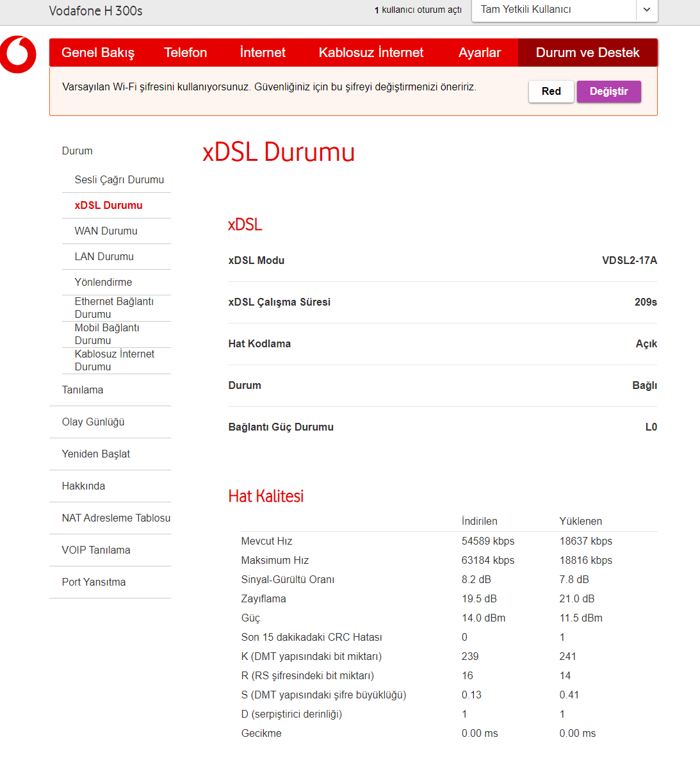Screen dimensions: 700x758
Task: Select Durum in the sidebar
Action: 77,151
